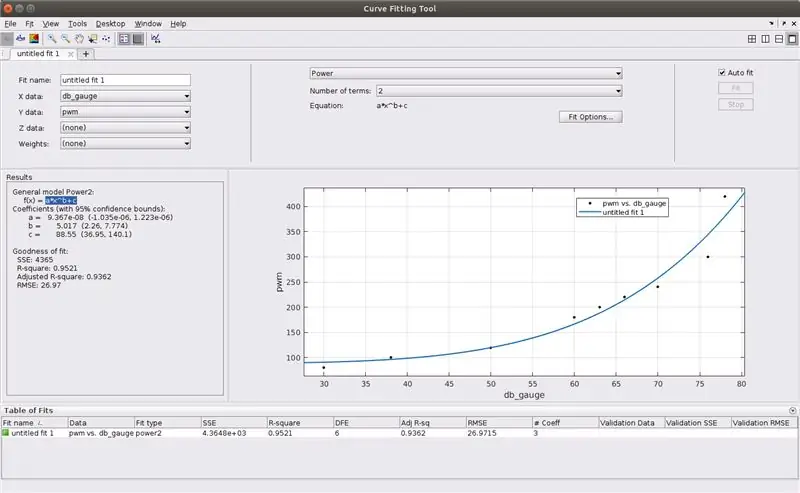Click the Fit type column header
The height and width of the screenshot is (493, 800).
click(x=167, y=423)
